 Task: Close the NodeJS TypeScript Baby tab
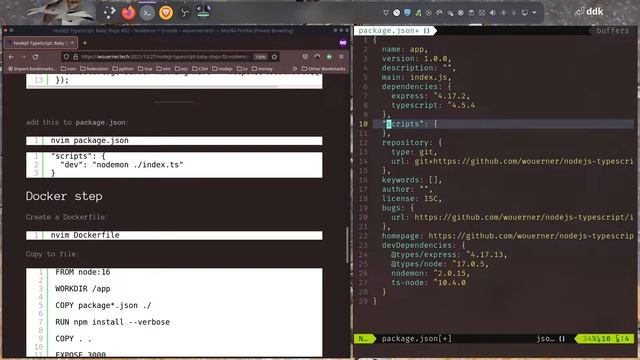click(x=73, y=43)
